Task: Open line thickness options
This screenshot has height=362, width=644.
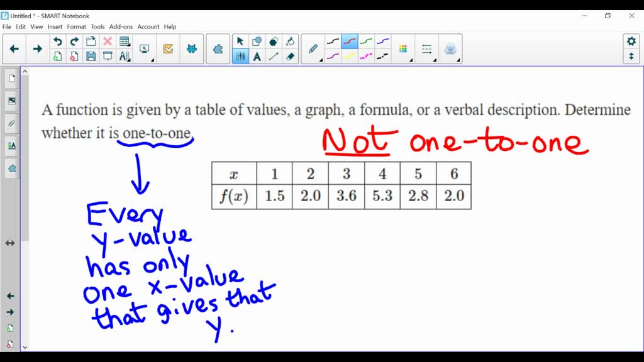Action: [x=427, y=49]
